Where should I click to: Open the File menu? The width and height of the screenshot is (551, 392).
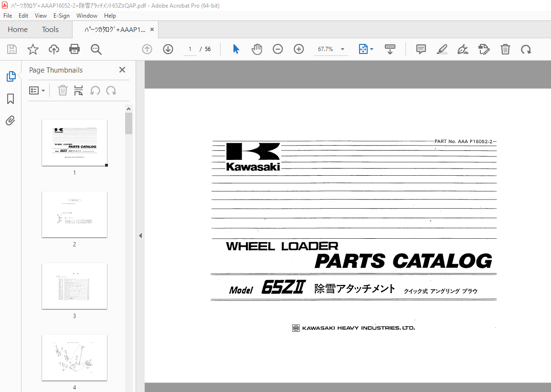pos(8,16)
